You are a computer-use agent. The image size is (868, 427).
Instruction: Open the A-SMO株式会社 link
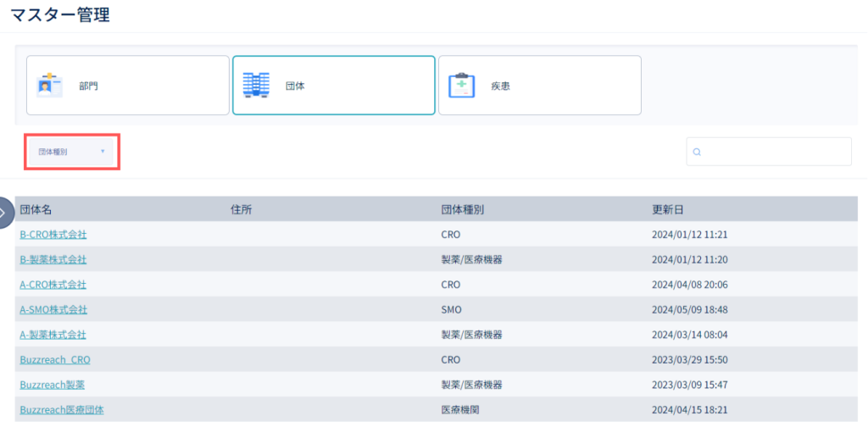[53, 310]
